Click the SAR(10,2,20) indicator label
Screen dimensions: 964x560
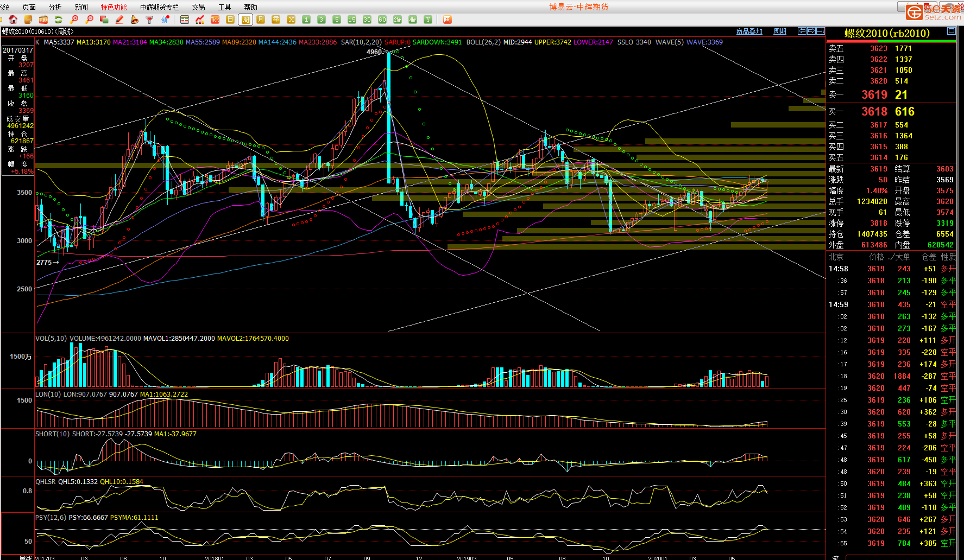[361, 42]
